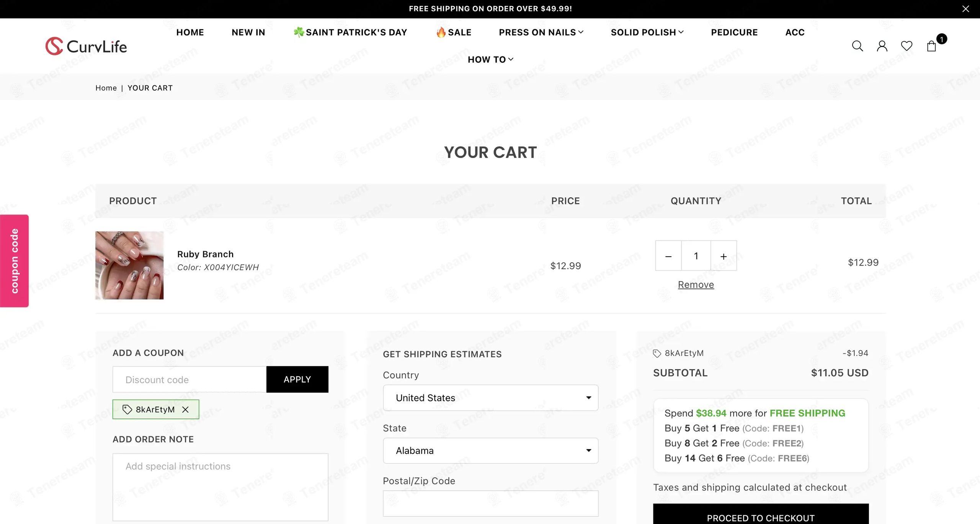
Task: Open the SALE menu item
Action: [454, 33]
